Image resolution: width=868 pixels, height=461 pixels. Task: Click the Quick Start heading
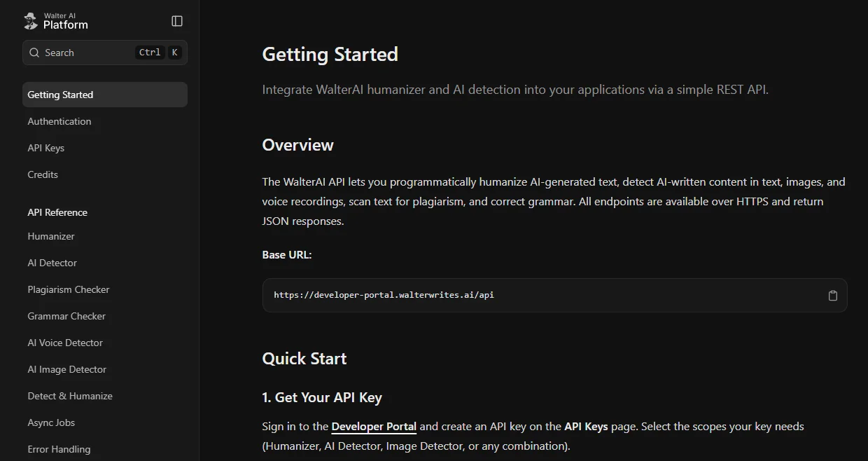[x=304, y=359]
